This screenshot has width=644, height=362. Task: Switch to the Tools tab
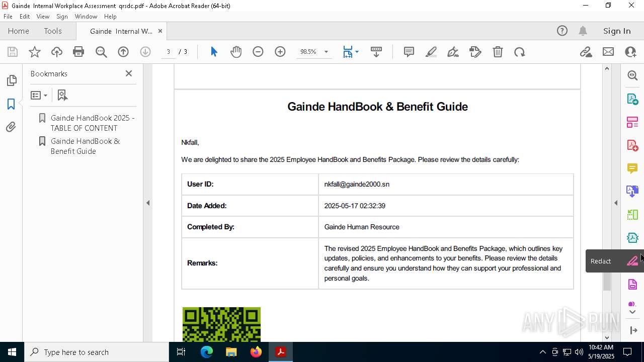[x=53, y=31]
